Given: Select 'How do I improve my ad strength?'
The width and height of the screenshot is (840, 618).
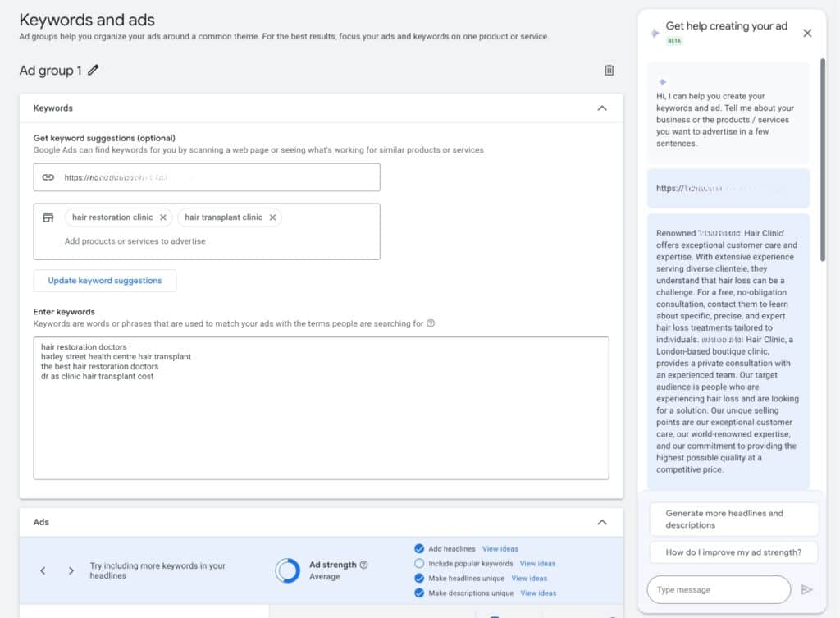Looking at the screenshot, I should pos(733,552).
